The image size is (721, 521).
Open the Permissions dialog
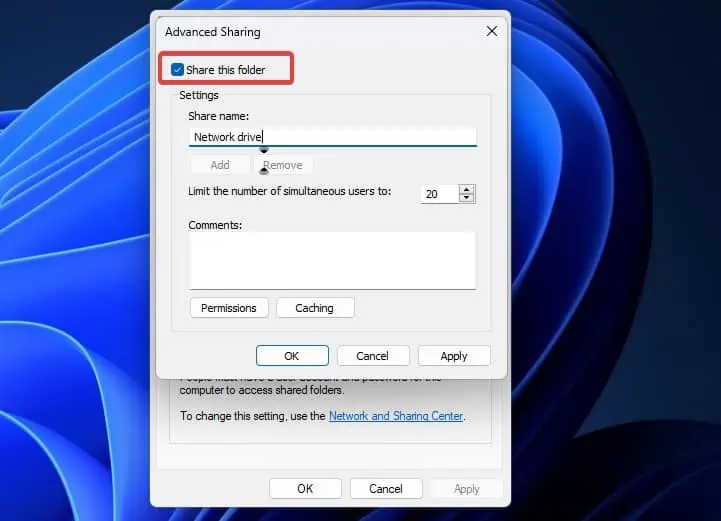click(x=229, y=308)
